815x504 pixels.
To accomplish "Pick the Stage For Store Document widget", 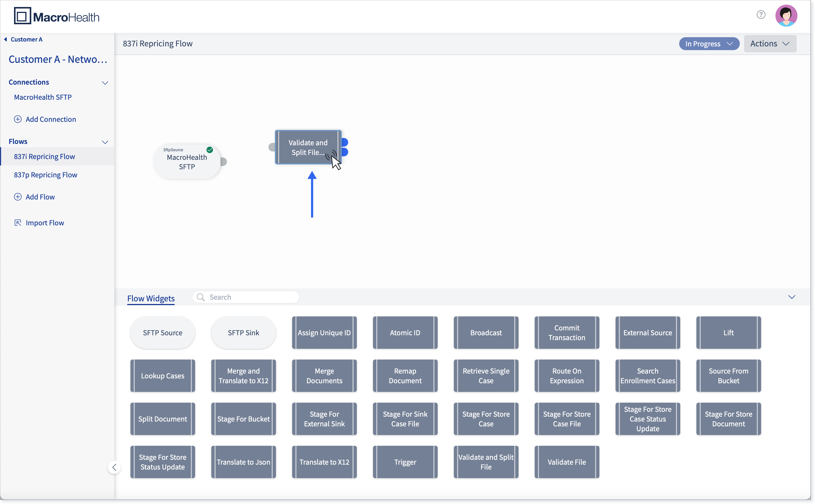I will tap(728, 419).
